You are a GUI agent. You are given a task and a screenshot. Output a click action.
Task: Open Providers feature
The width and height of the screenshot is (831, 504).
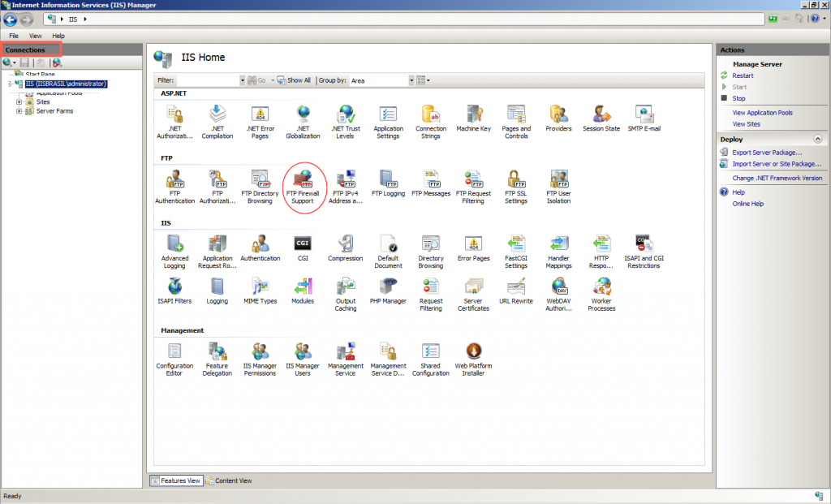(x=558, y=118)
